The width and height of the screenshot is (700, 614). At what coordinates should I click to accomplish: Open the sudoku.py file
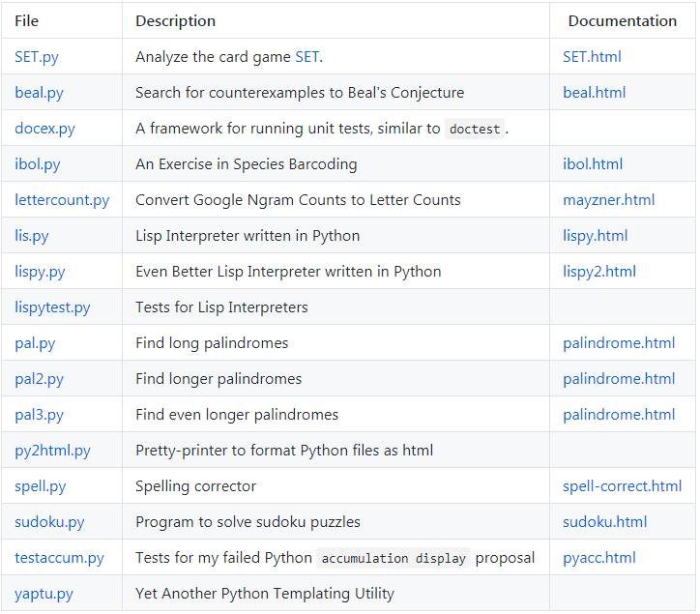49,522
